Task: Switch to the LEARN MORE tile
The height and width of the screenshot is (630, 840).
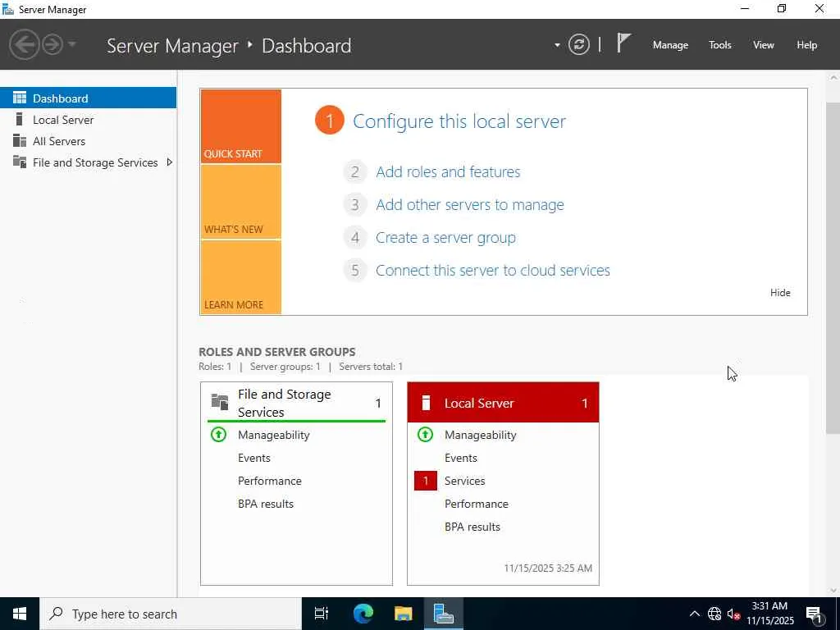Action: tap(240, 277)
